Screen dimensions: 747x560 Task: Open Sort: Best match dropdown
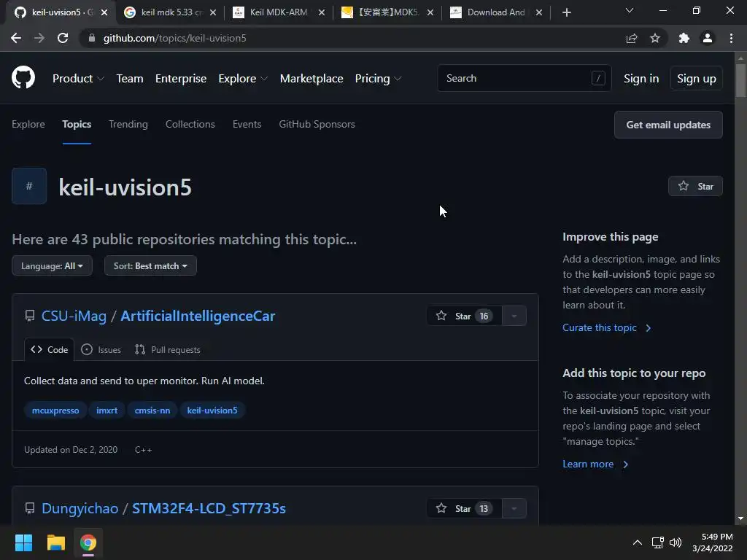[150, 265]
